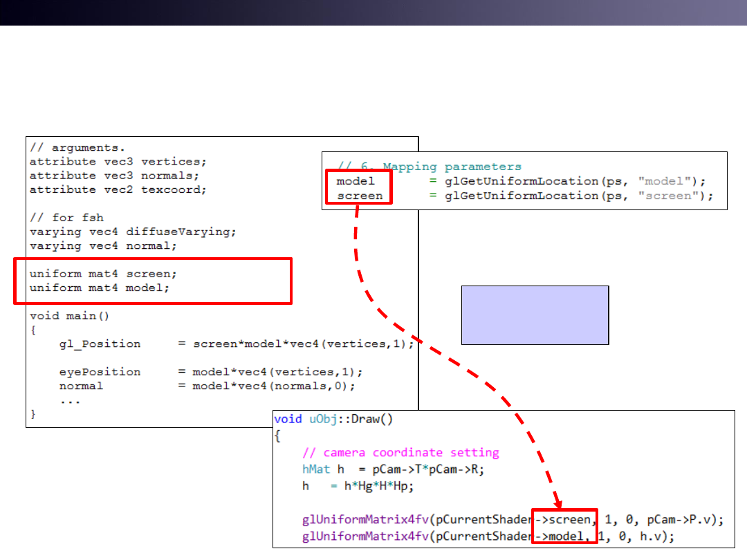Click the gl_Position assignment line
The height and width of the screenshot is (560, 747).
tap(235, 344)
